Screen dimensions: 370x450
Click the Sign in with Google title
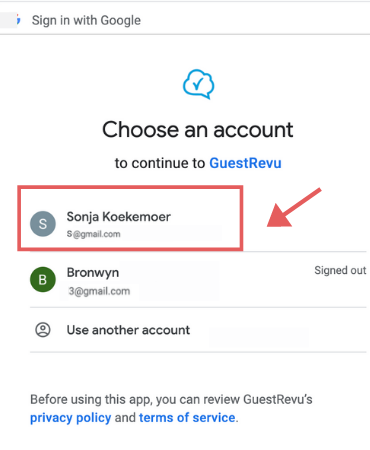point(86,20)
